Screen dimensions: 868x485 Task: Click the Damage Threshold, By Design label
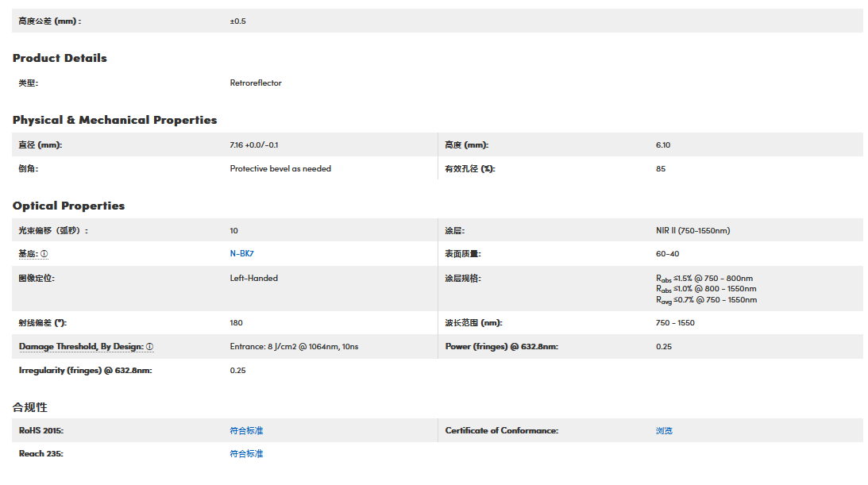click(x=81, y=347)
